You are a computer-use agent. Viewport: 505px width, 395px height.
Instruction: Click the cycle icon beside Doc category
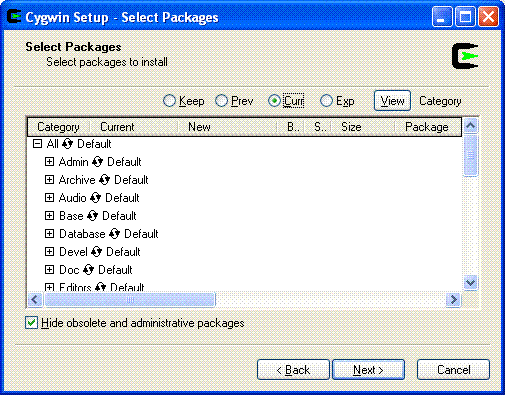point(88,270)
